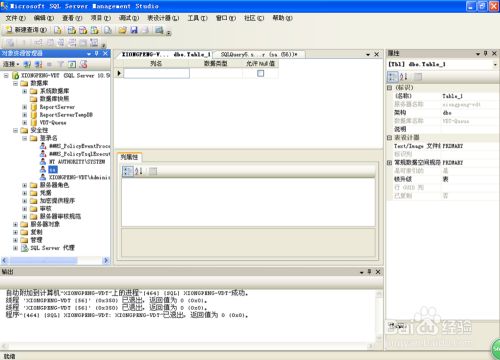The image size is (500, 360).
Task: Open the document tab list dropdown arrow
Action: 368,55
